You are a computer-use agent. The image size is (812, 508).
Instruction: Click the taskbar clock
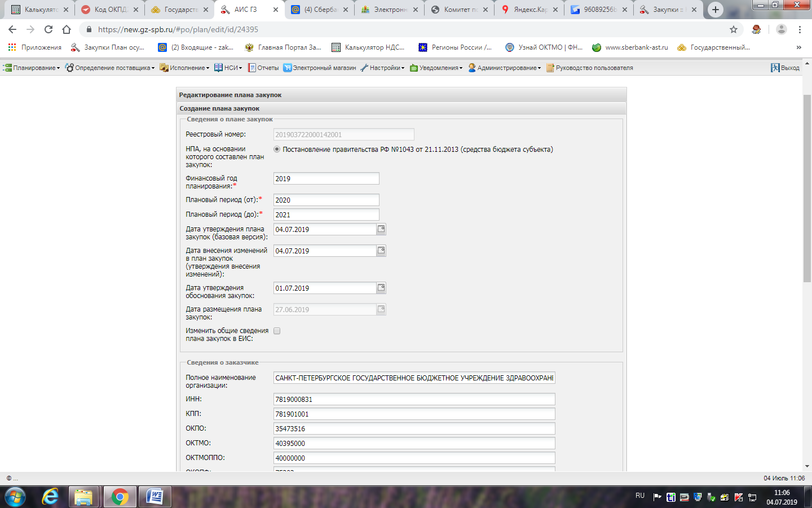tap(782, 497)
